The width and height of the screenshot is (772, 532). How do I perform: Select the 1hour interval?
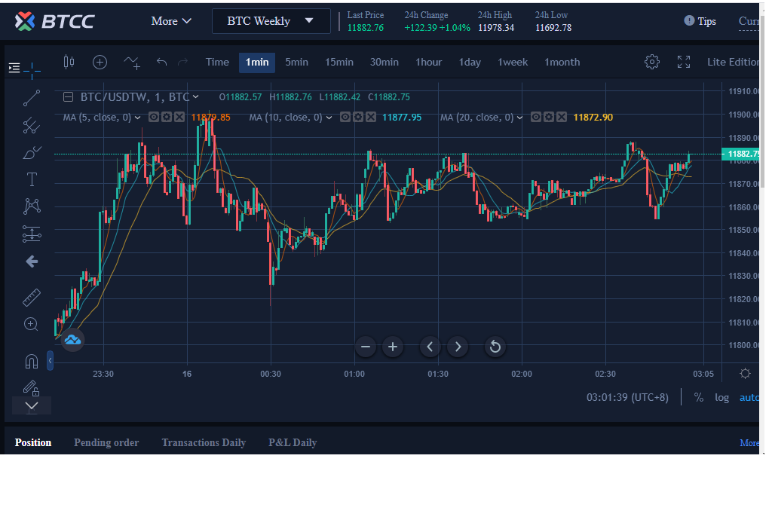click(428, 63)
